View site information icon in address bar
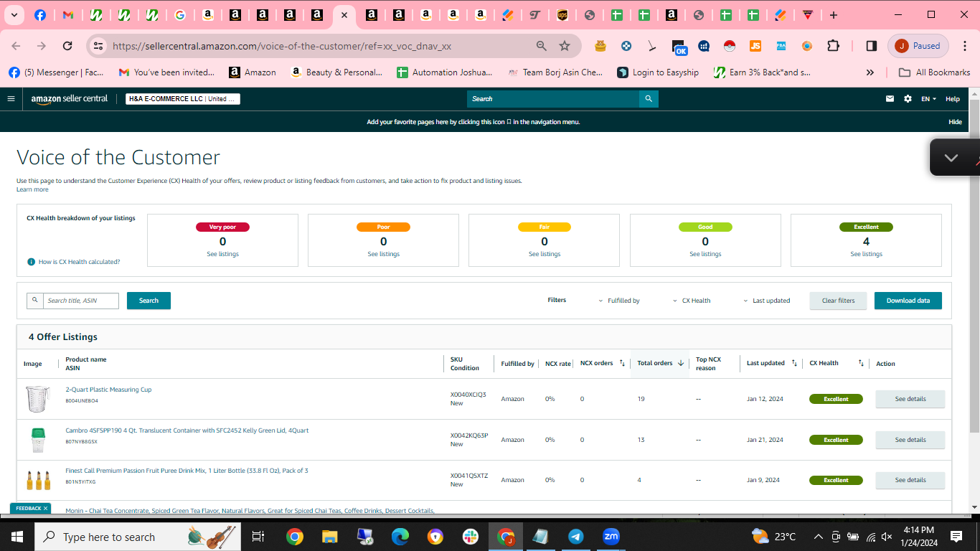Image resolution: width=980 pixels, height=551 pixels. tap(98, 46)
